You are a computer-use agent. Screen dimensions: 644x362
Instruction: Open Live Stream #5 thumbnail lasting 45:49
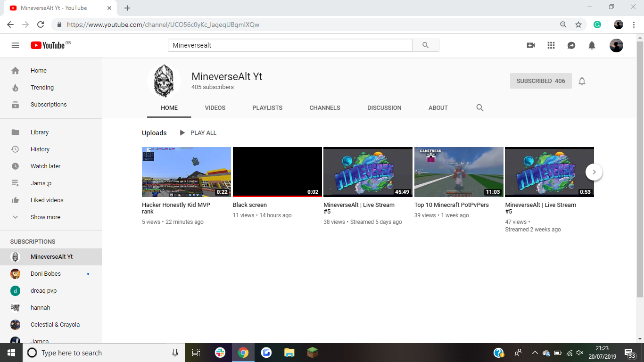pos(368,172)
